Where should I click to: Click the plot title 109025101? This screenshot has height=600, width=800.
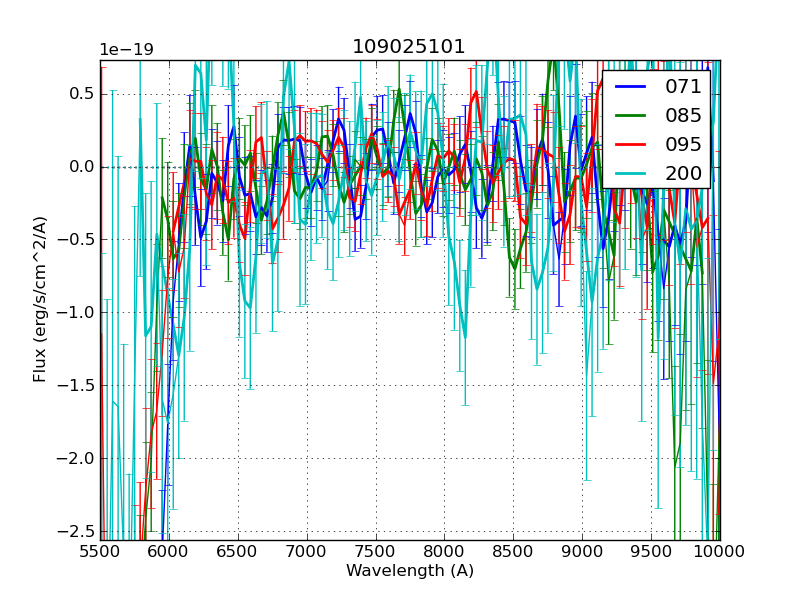(409, 47)
